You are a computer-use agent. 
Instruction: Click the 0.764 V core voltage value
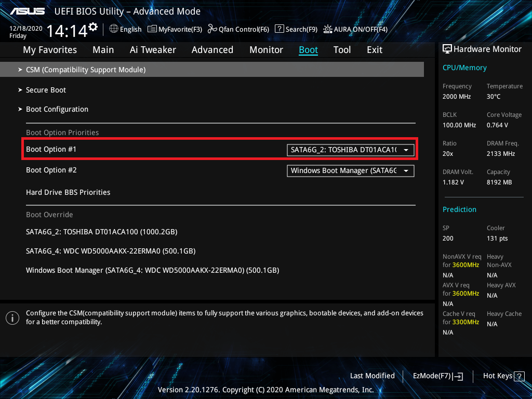497,125
